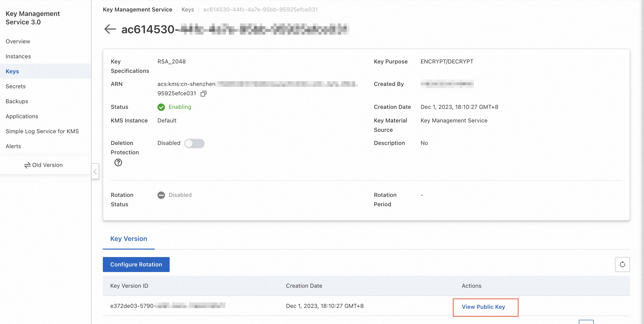The width and height of the screenshot is (644, 324).
Task: Open the Deletion Protection help icon
Action: 118,162
